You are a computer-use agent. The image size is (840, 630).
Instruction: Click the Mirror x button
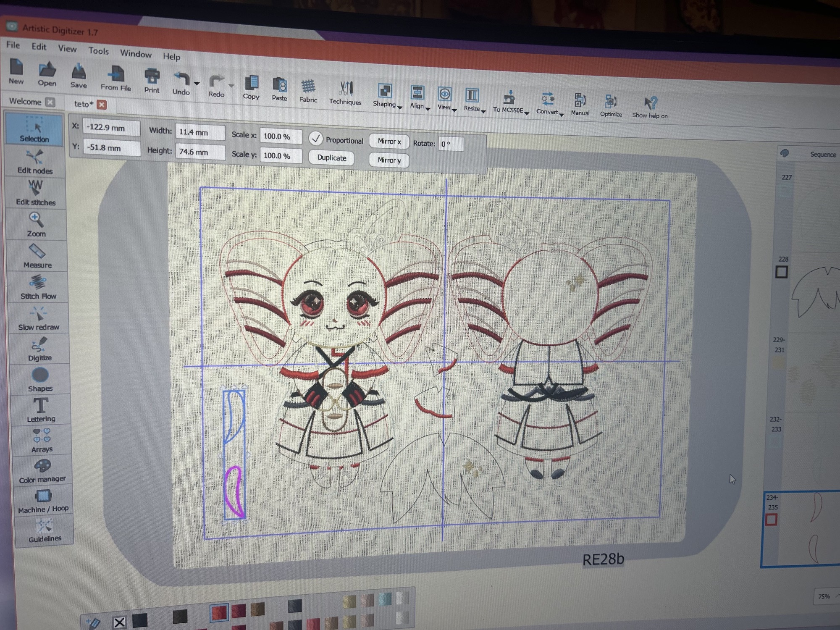coord(389,142)
